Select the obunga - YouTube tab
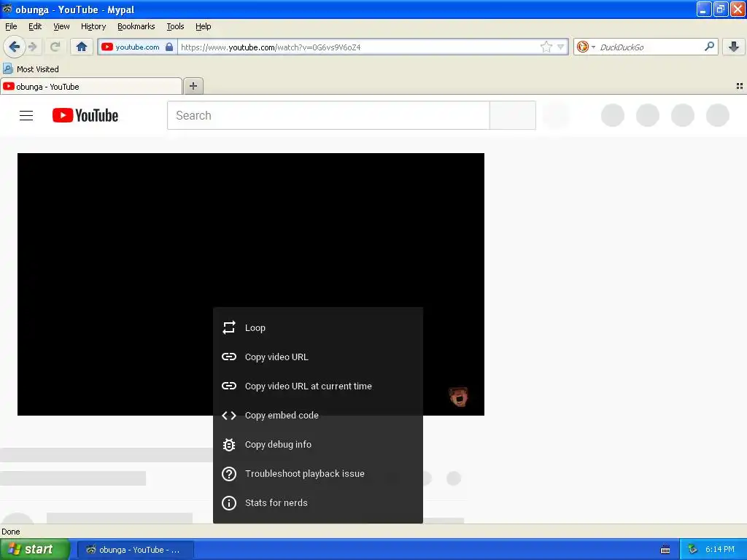747x560 pixels. click(x=91, y=87)
